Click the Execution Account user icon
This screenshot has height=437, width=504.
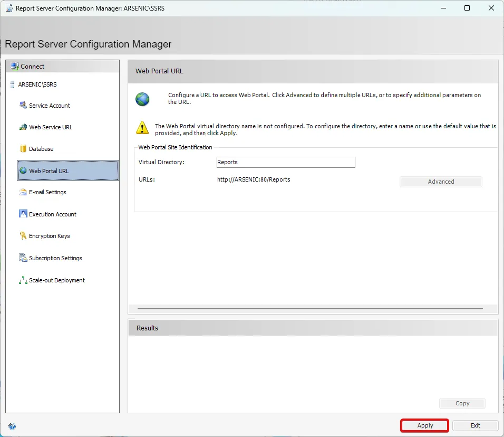[23, 214]
